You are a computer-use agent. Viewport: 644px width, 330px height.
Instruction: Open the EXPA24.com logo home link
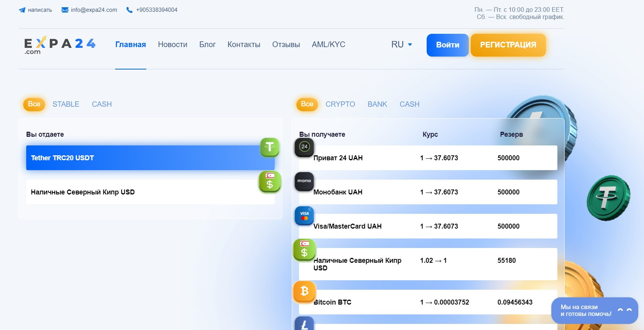pos(60,45)
